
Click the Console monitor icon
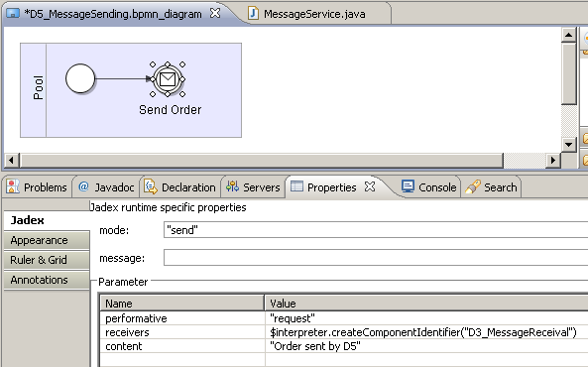pos(408,186)
